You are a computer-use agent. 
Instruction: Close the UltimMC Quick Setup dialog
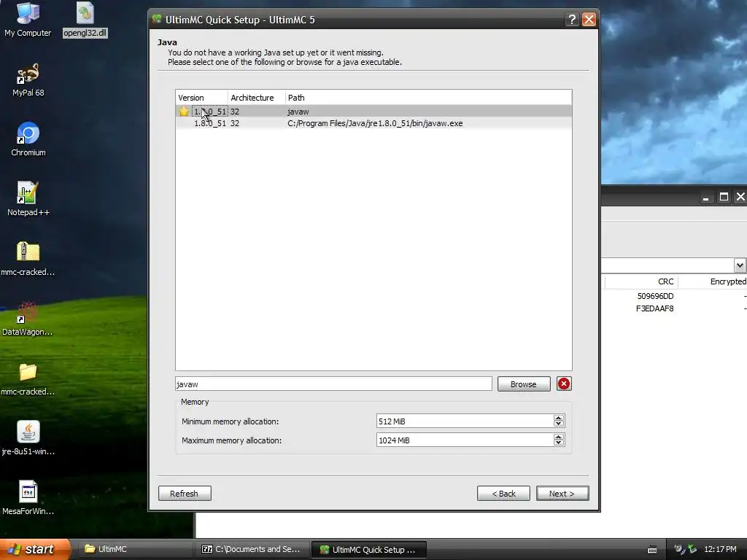click(589, 20)
